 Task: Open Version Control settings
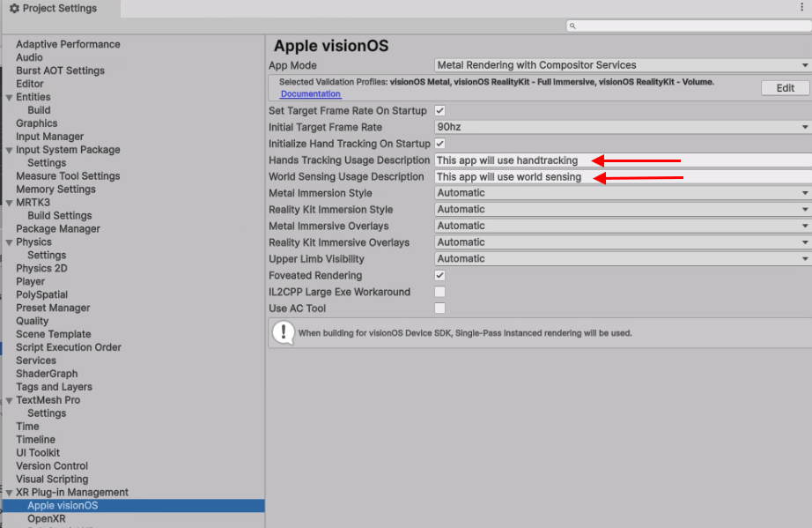pos(52,465)
